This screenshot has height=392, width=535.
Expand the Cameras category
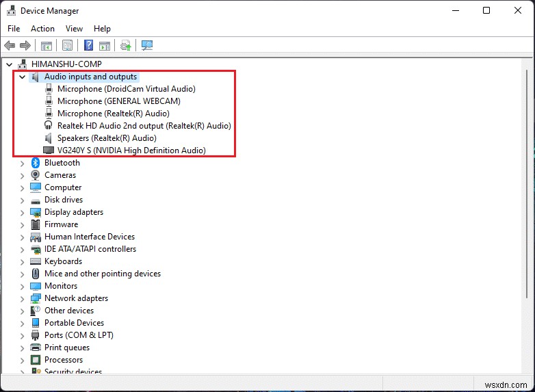(22, 176)
